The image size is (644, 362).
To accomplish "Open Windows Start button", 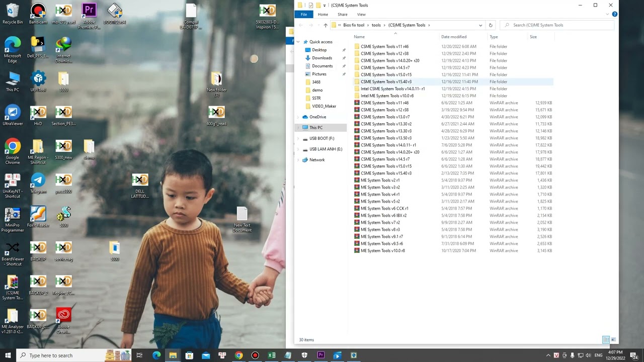I will click(x=8, y=355).
